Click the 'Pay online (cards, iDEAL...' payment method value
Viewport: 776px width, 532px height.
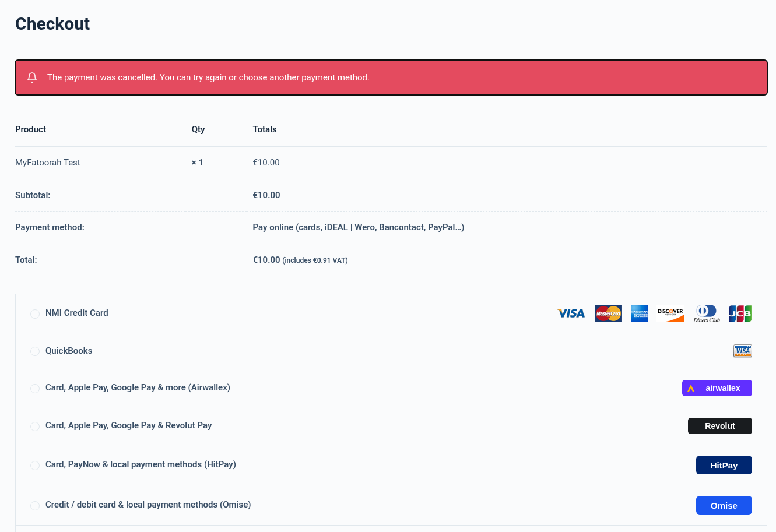point(359,227)
